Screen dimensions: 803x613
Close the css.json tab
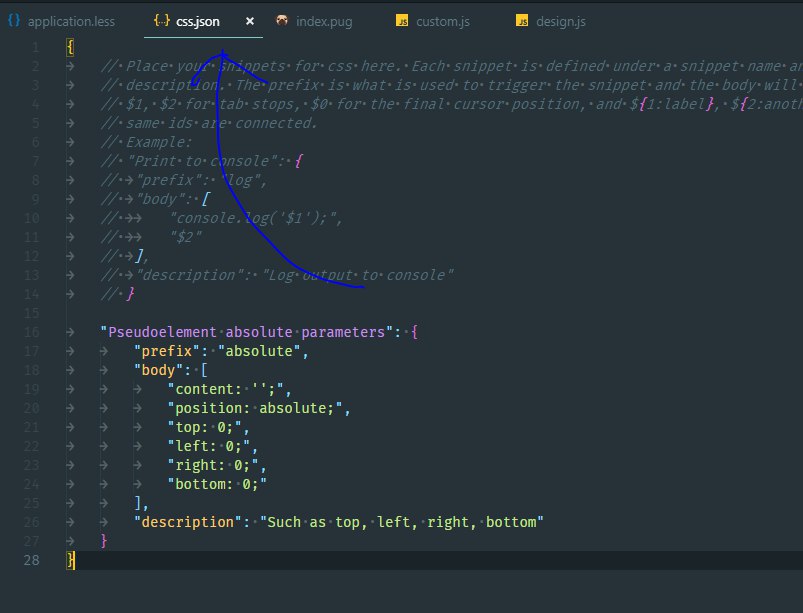point(250,21)
